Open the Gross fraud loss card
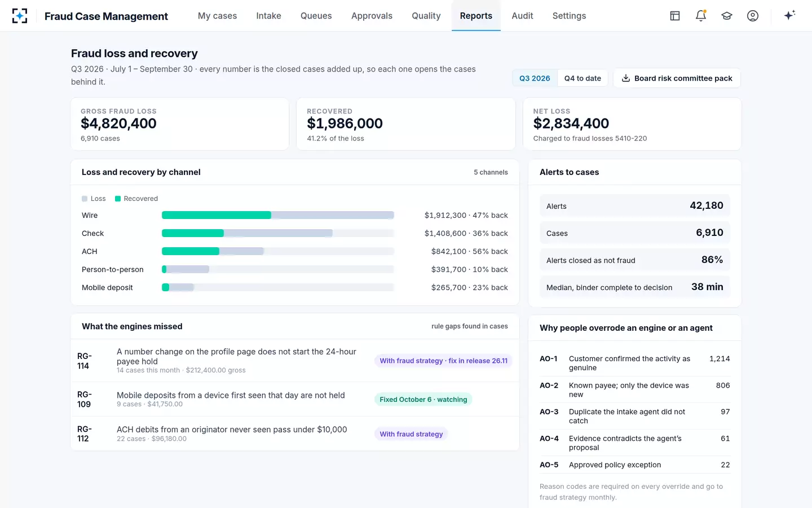The image size is (812, 508). point(180,124)
